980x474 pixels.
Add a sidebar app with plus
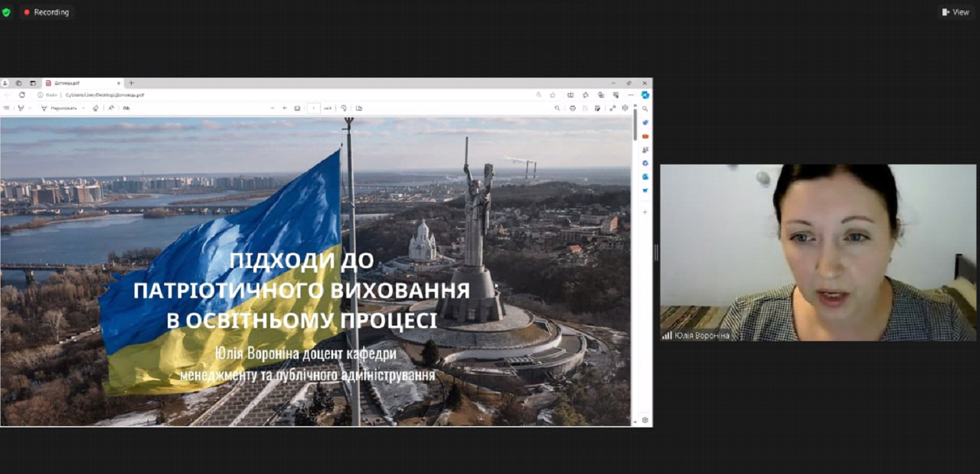[645, 212]
